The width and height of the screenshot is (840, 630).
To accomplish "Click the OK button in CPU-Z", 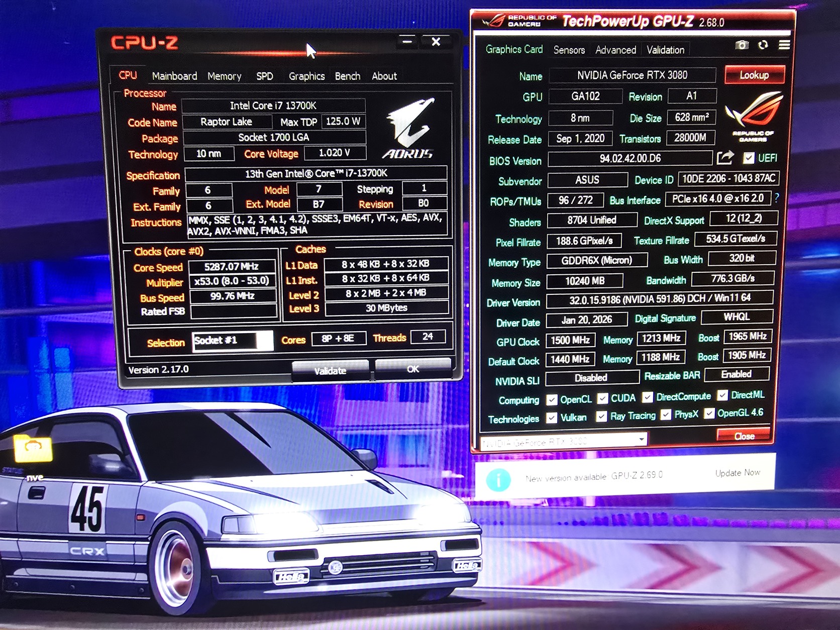I will tap(413, 369).
